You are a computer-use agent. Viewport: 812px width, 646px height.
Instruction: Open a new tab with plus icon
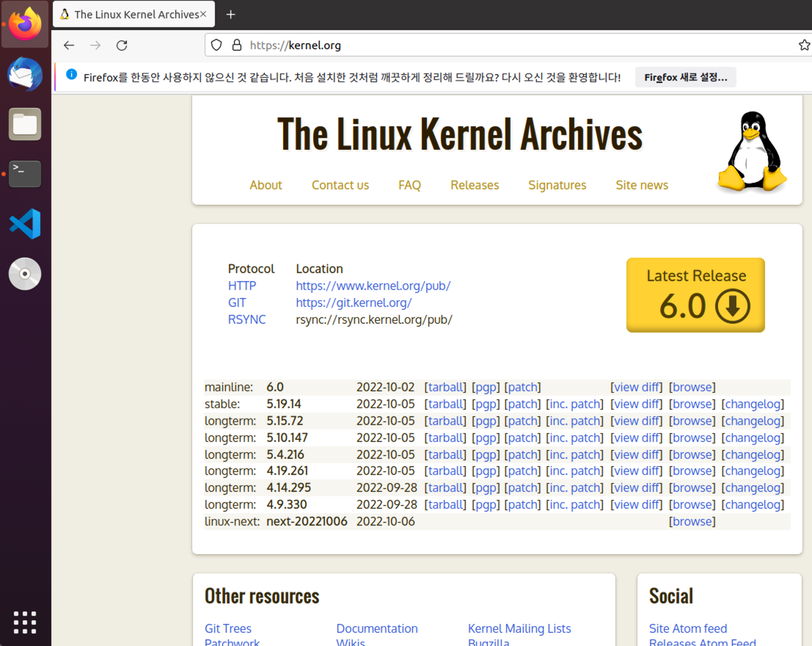click(x=230, y=15)
